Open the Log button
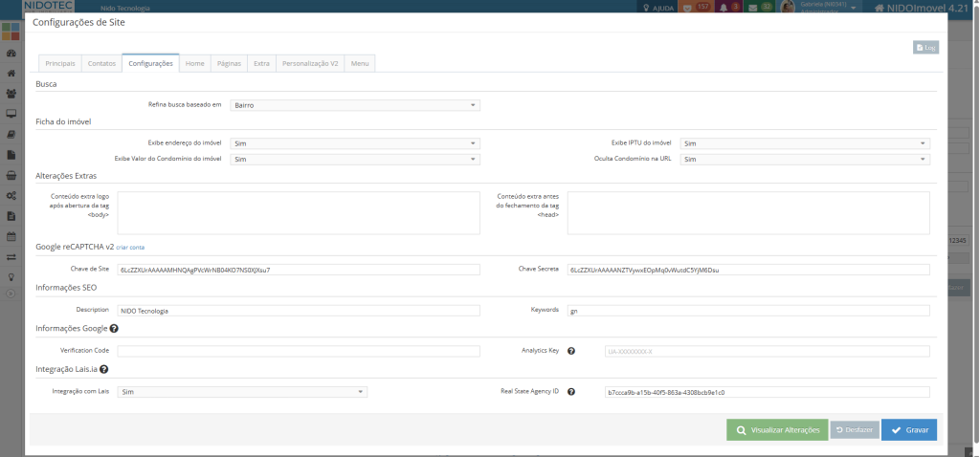The width and height of the screenshot is (980, 457). coord(925,47)
